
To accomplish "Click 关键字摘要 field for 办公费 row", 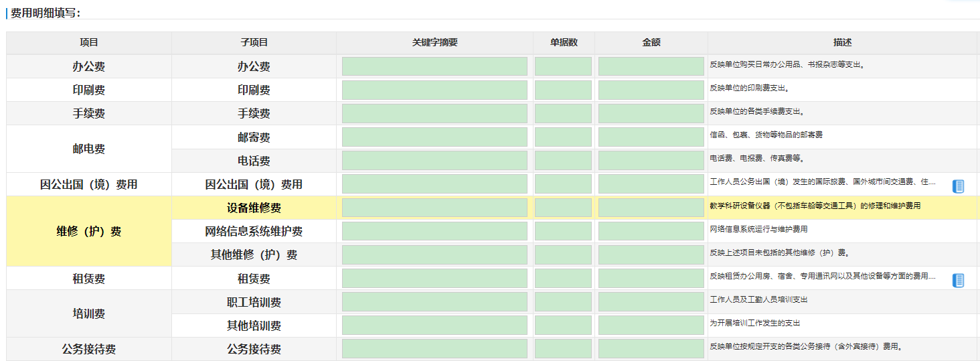I will (434, 66).
